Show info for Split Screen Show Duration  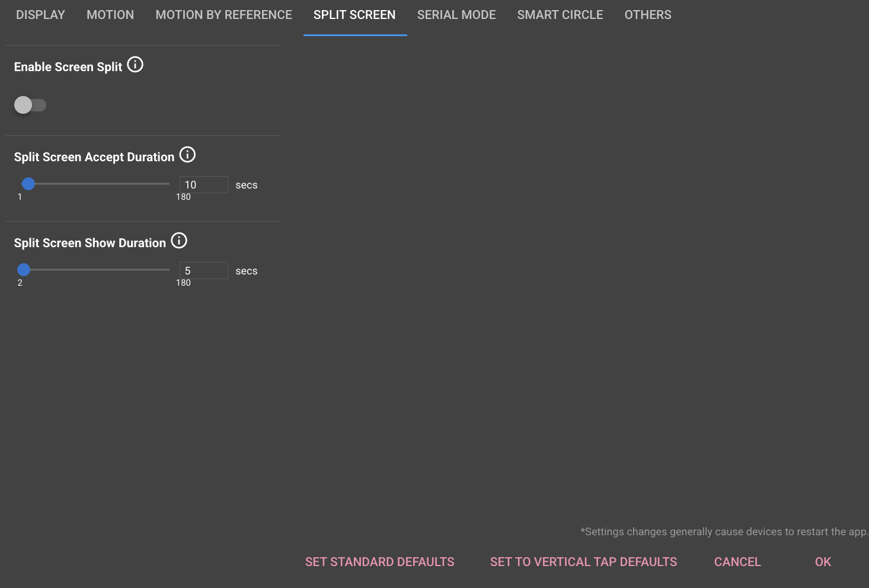tap(179, 241)
